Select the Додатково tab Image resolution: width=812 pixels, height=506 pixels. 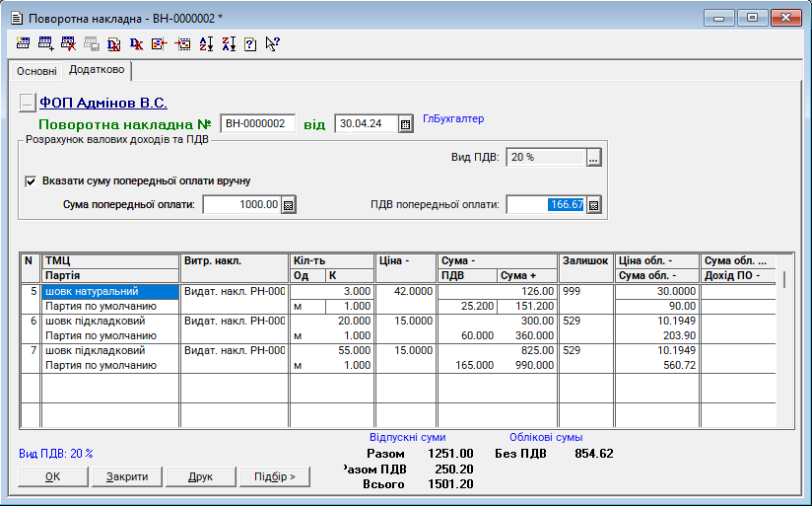coord(97,71)
